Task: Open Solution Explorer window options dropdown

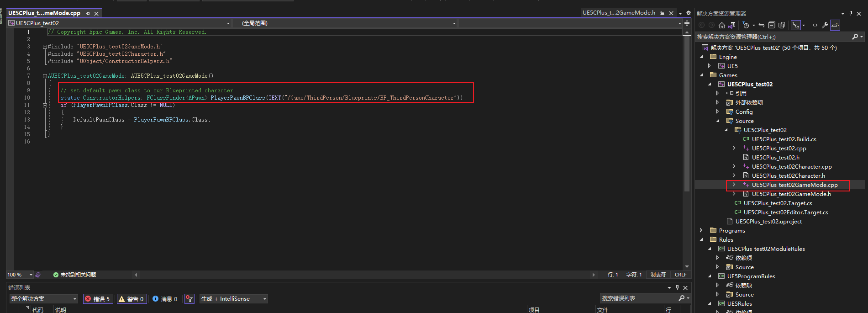Action: point(843,13)
